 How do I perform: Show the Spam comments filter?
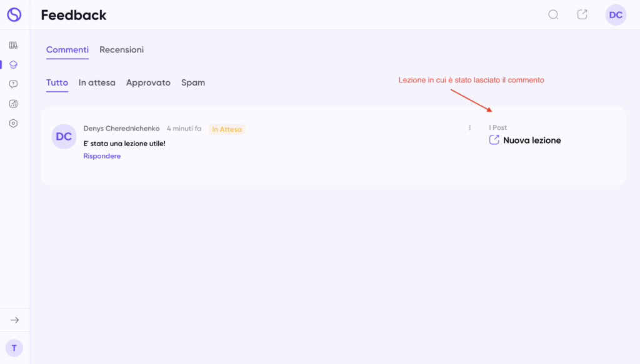pyautogui.click(x=193, y=82)
